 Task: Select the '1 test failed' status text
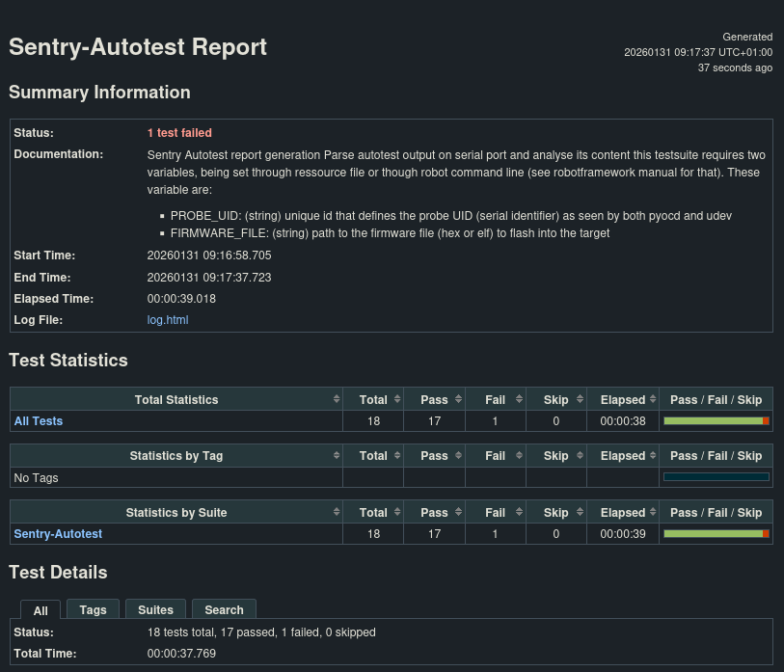(x=179, y=133)
